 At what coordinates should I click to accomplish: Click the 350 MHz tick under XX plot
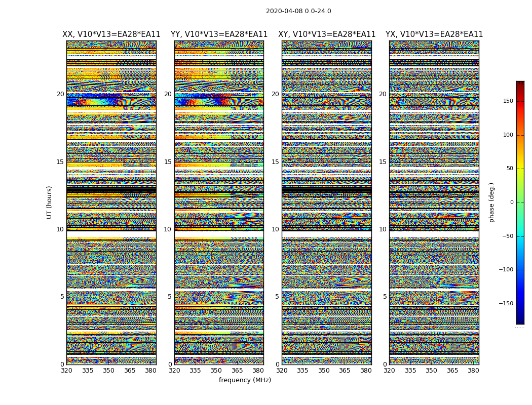click(x=108, y=371)
